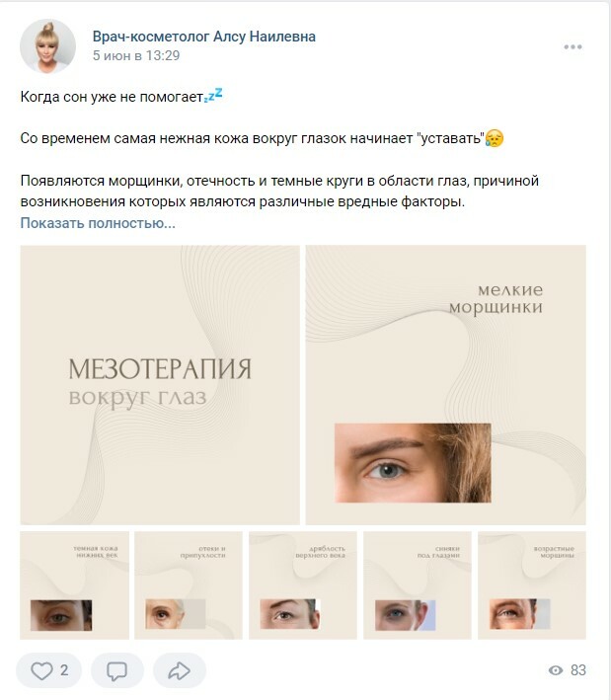This screenshot has height=700, width=611.
Task: Click the like count number 2
Action: pyautogui.click(x=64, y=670)
